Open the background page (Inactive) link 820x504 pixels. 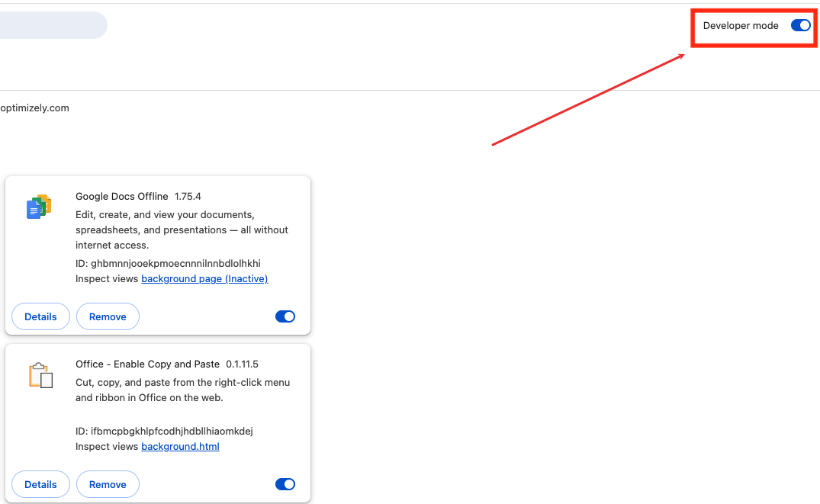coord(204,278)
